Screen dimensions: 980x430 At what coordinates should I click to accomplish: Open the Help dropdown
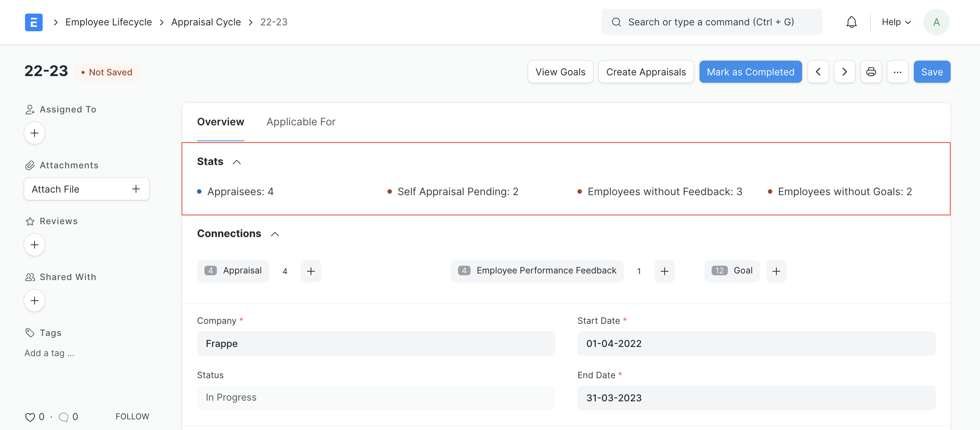(x=896, y=22)
